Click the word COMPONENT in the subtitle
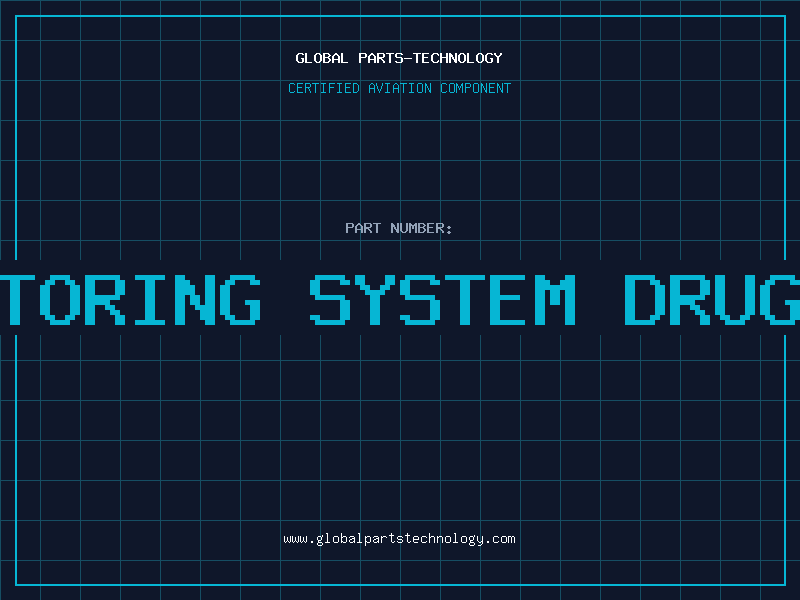This screenshot has height=600, width=800. click(x=476, y=88)
